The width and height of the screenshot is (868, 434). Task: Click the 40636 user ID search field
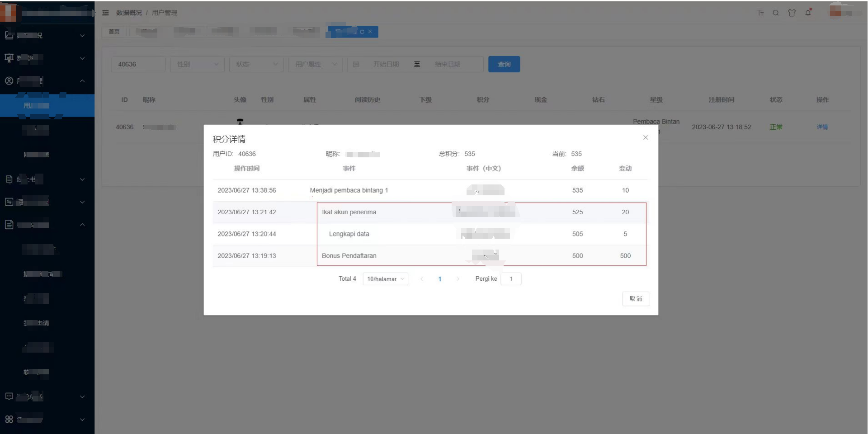click(138, 64)
